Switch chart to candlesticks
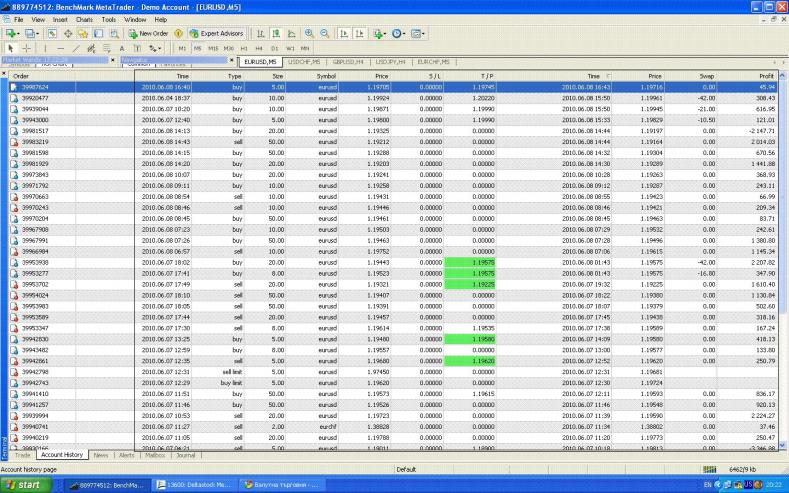The width and height of the screenshot is (789, 493). (x=276, y=34)
